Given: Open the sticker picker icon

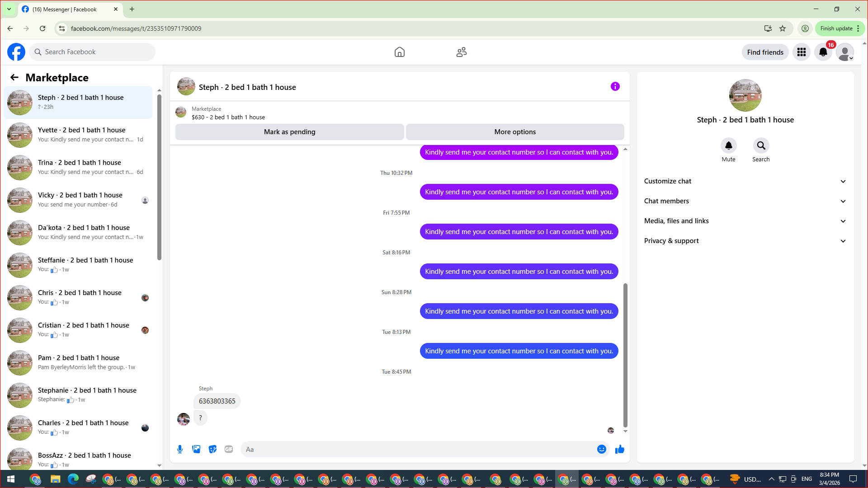Looking at the screenshot, I should coord(212,449).
